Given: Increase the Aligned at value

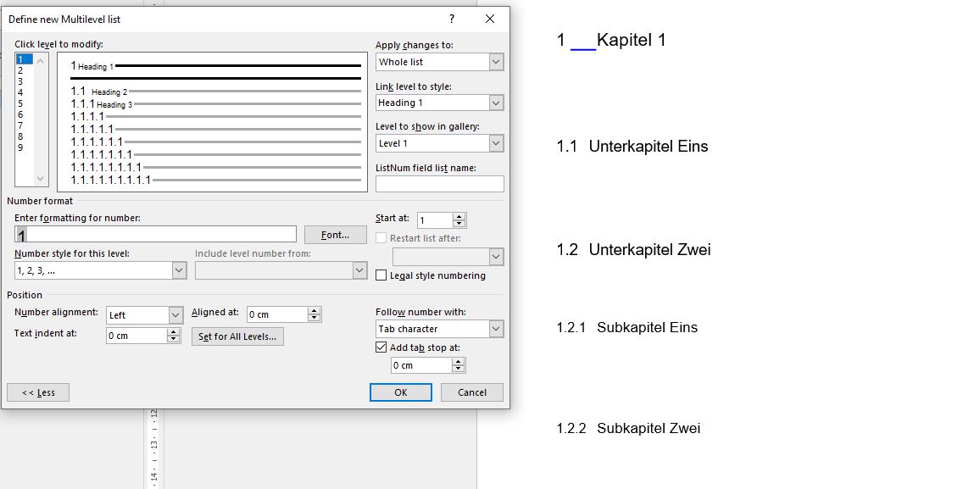Looking at the screenshot, I should click(315, 311).
